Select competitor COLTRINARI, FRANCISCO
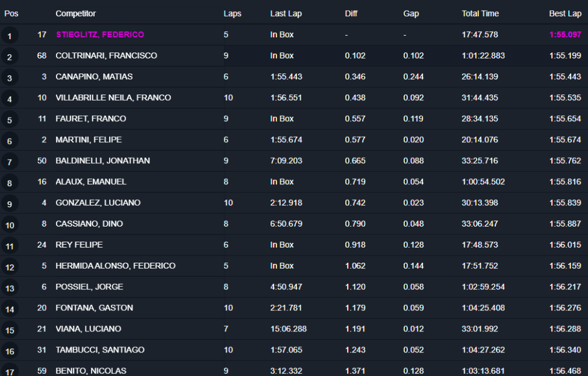588x376 pixels. point(106,56)
